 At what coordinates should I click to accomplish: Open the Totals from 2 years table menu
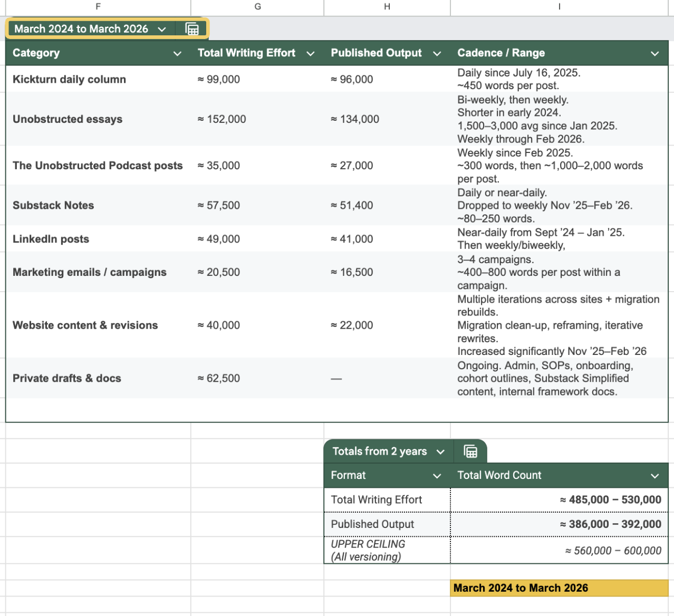[x=440, y=452]
